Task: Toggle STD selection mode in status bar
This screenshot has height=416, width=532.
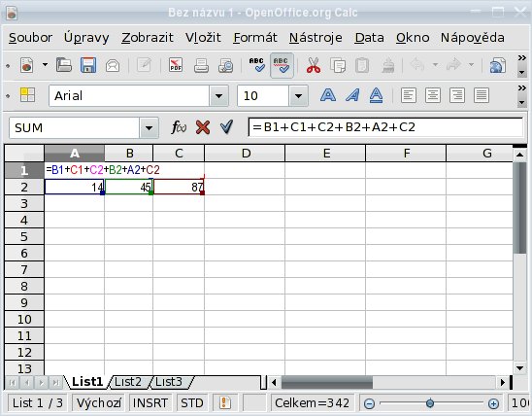Action: click(x=191, y=403)
